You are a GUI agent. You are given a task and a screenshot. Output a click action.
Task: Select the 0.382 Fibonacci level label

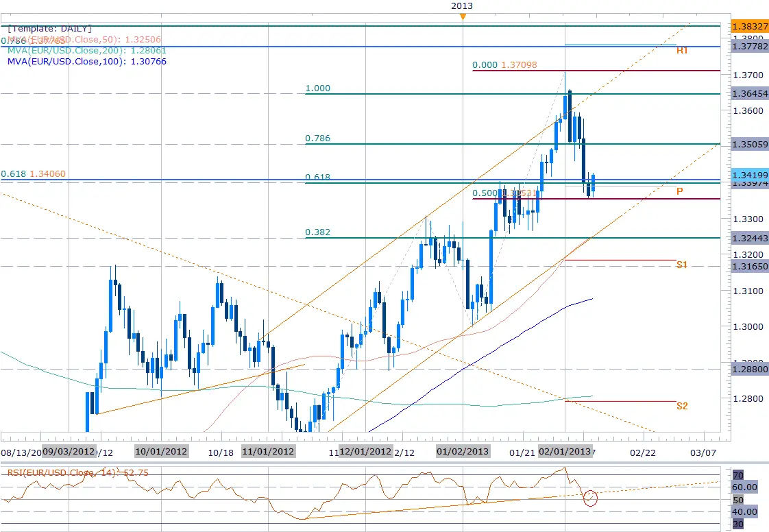318,232
